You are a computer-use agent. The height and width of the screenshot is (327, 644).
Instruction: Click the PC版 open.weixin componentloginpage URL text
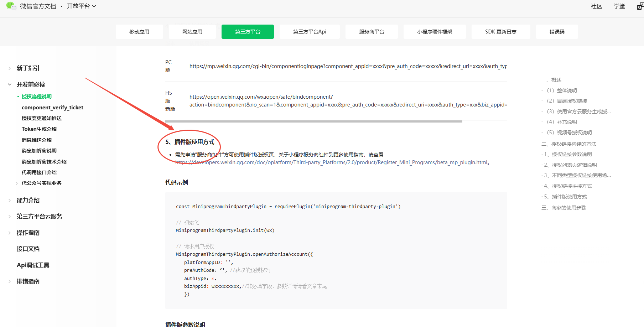point(348,66)
